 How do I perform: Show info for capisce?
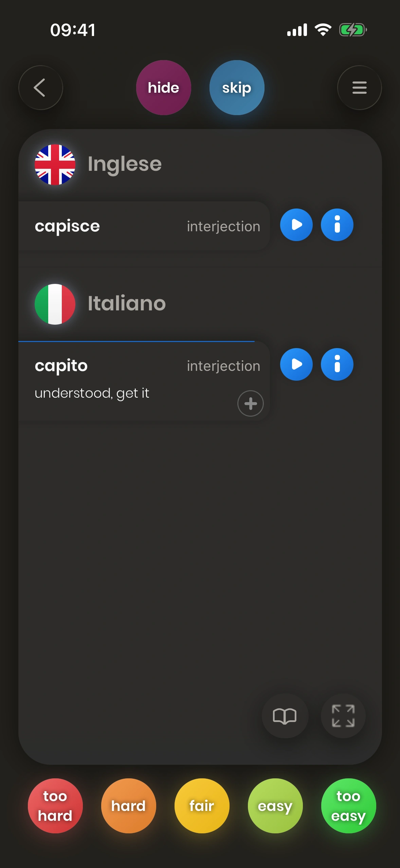click(x=337, y=225)
